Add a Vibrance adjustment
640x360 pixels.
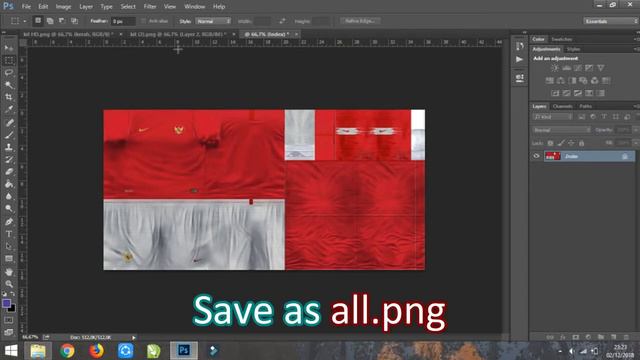coord(600,68)
